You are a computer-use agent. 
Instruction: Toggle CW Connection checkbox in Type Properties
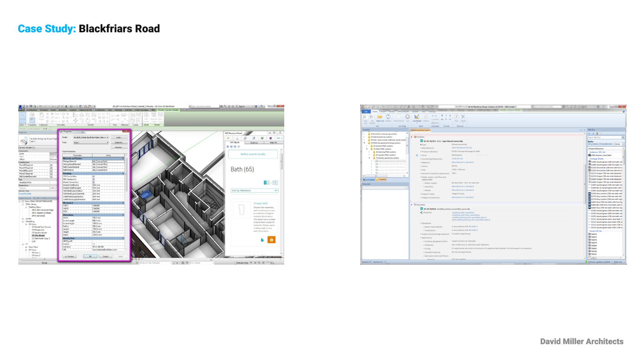point(94,176)
